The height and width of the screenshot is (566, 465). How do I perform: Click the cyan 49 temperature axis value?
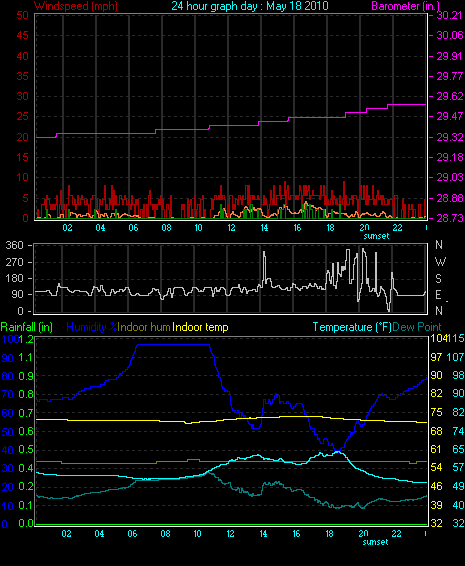click(x=458, y=486)
